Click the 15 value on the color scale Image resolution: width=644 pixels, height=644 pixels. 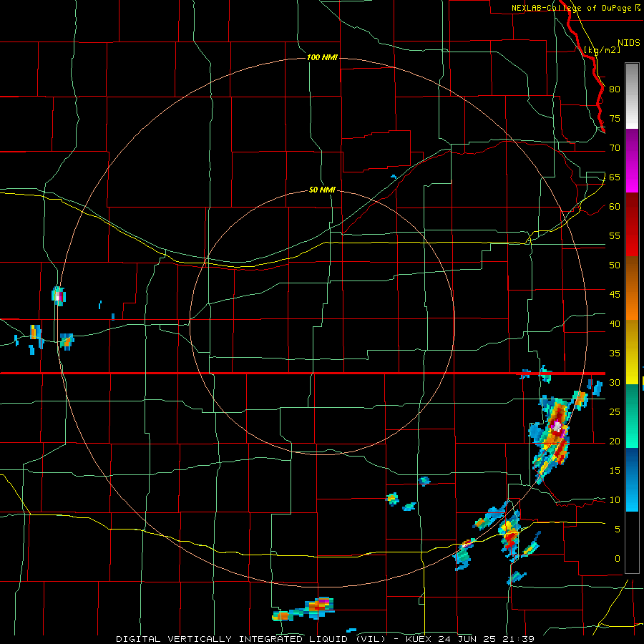(x=615, y=470)
